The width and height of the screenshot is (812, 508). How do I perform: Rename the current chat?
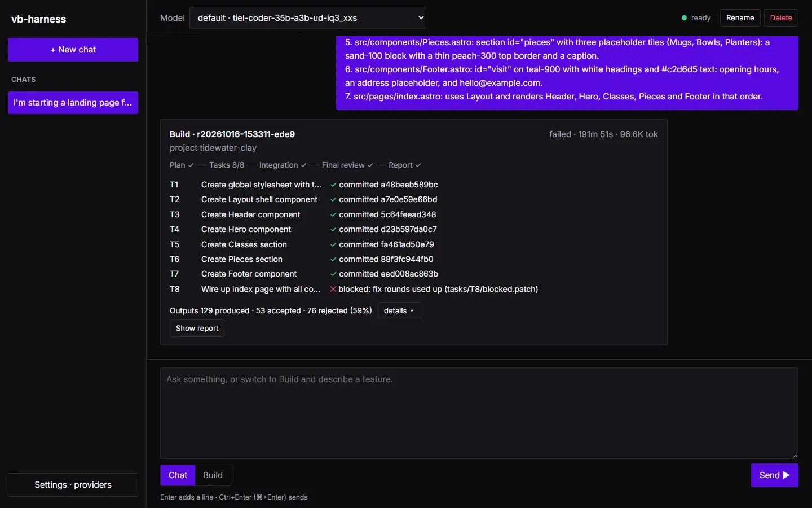[740, 18]
